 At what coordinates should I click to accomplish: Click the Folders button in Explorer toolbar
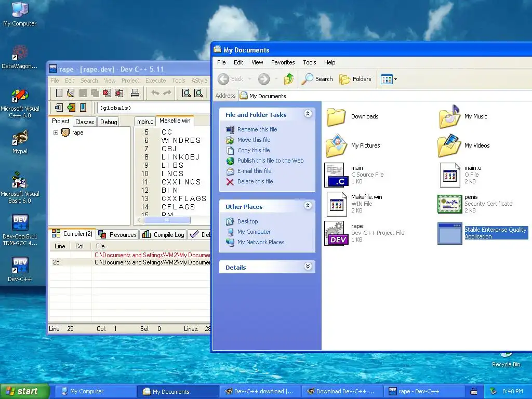click(x=355, y=79)
